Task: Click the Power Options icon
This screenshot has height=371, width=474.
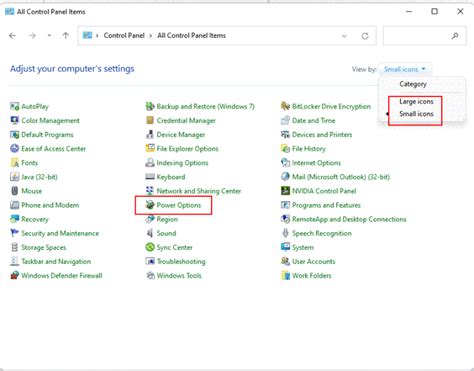Action: click(150, 205)
